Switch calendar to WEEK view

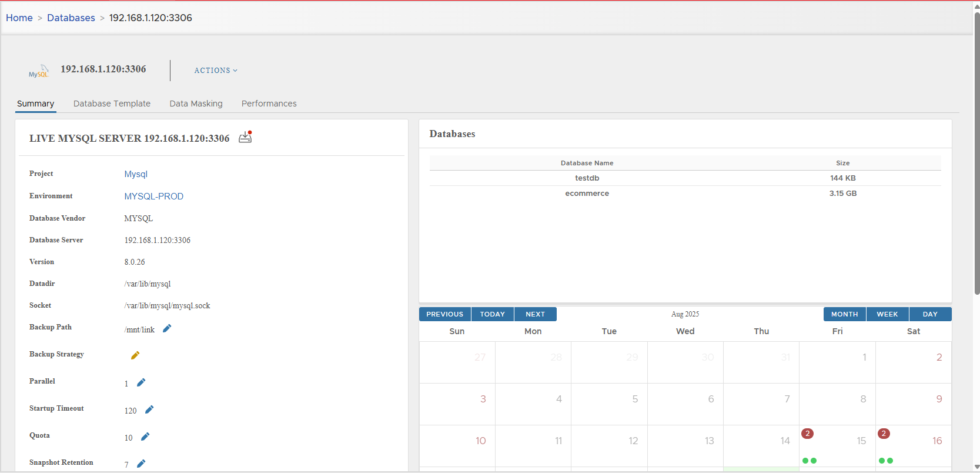pos(887,314)
